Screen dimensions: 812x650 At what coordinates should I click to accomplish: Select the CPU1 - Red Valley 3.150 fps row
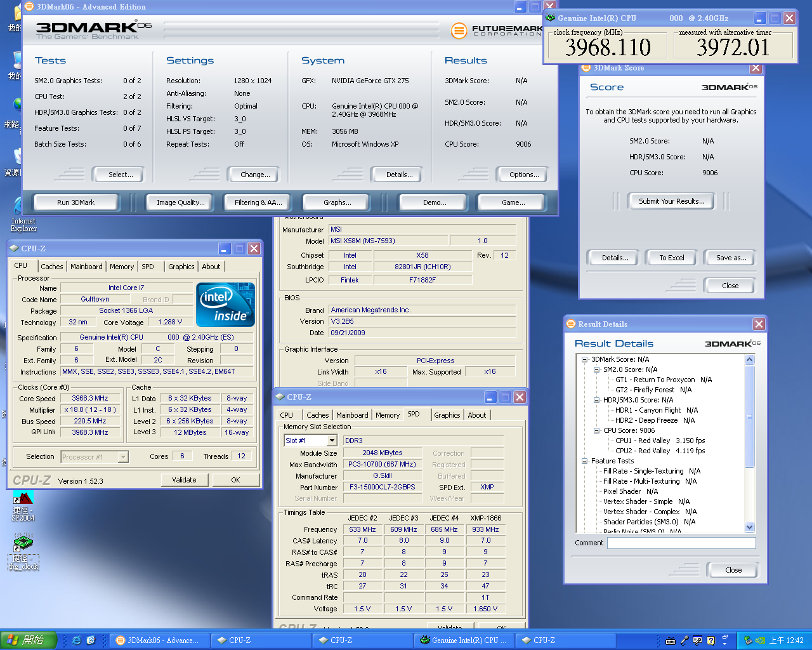(x=660, y=441)
